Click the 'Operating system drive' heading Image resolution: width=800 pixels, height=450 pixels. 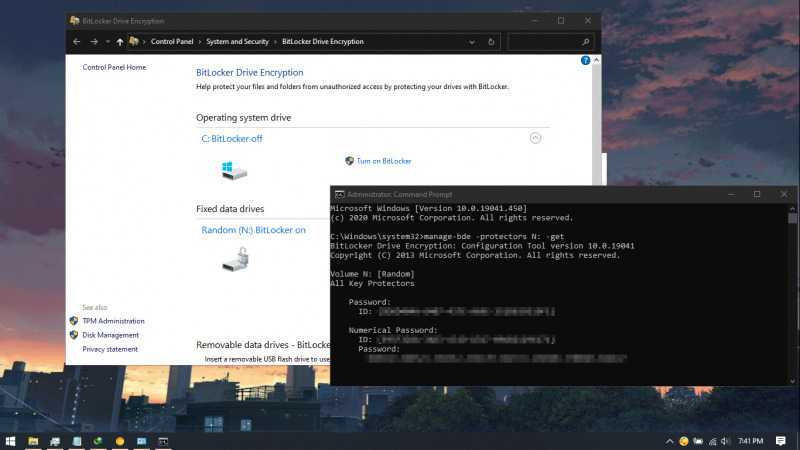(243, 118)
